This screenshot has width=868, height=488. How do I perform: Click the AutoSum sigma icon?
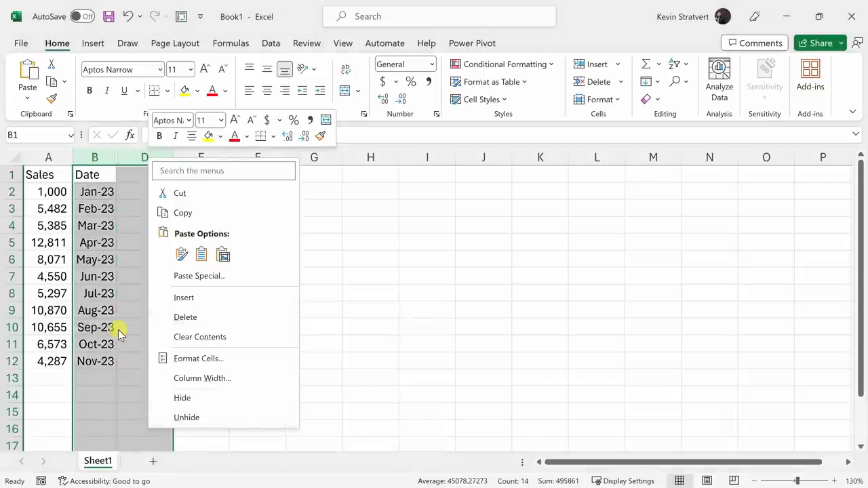[x=646, y=64]
